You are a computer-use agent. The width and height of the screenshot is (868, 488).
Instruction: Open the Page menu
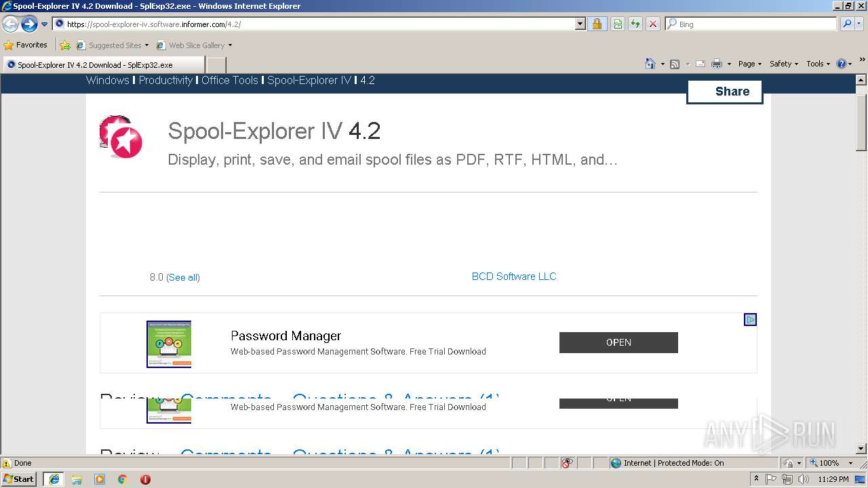click(749, 64)
